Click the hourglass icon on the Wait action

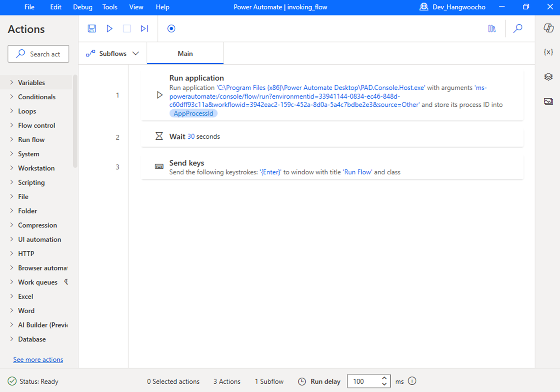pyautogui.click(x=159, y=136)
